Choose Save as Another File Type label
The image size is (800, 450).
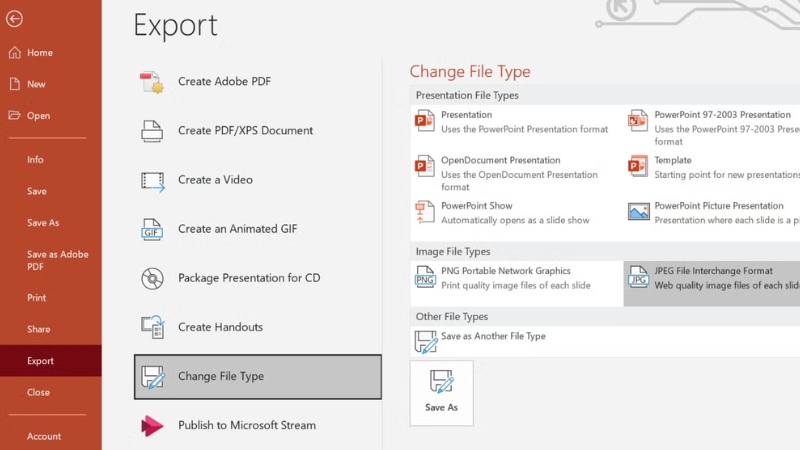[493, 336]
